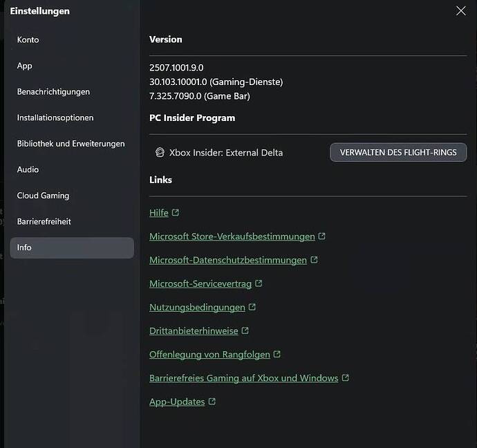The height and width of the screenshot is (448, 477).
Task: Open the Drittanbieterhinweise link
Action: point(194,331)
